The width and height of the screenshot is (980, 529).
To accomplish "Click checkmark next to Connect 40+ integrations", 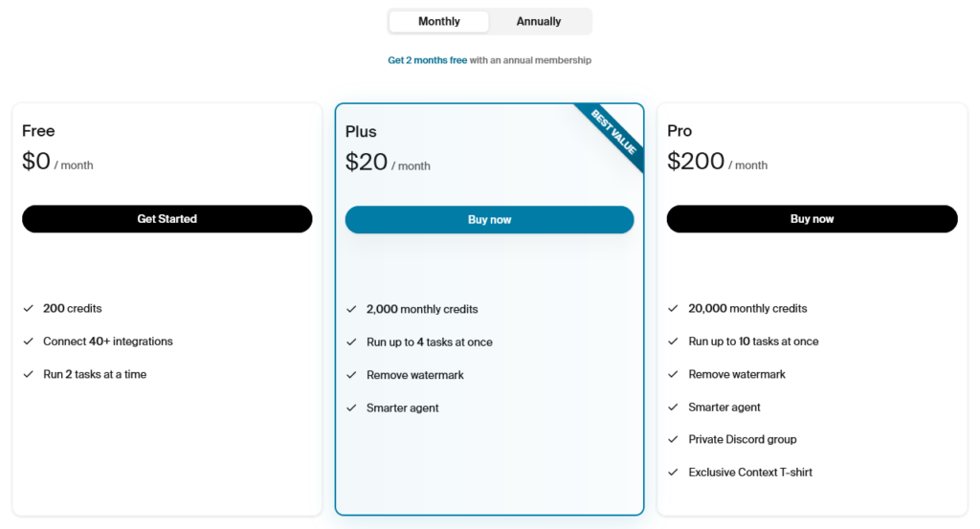I will (28, 341).
